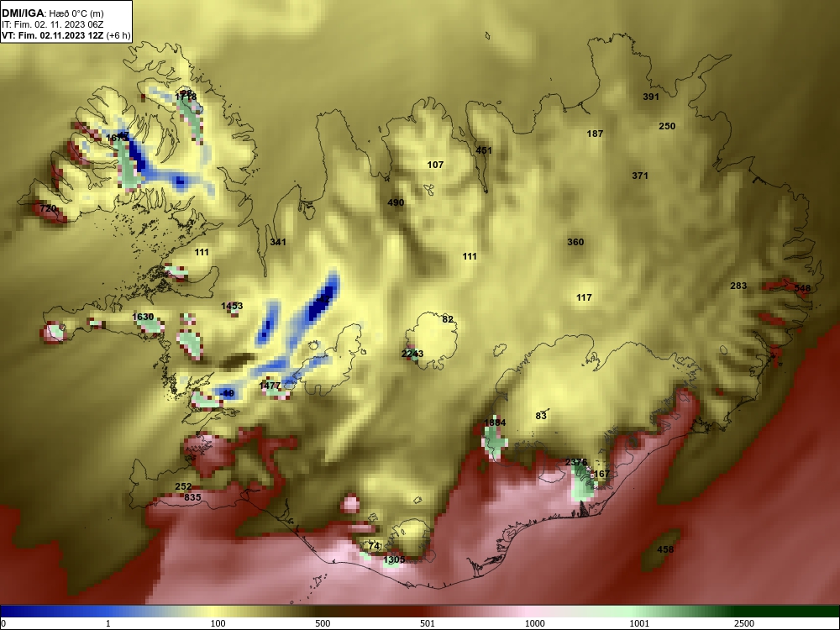This screenshot has height=630, width=840.
Task: Click the 1305 value on the map
Action: coord(394,559)
